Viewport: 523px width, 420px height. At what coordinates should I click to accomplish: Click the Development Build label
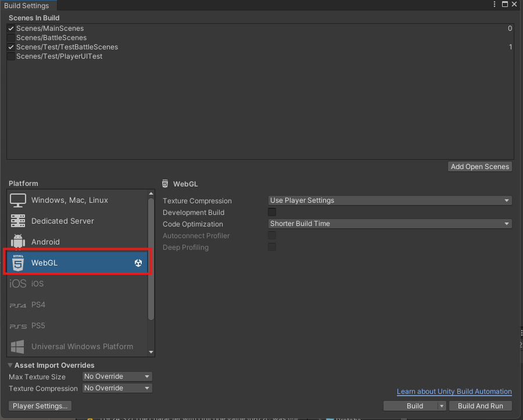[194, 213]
